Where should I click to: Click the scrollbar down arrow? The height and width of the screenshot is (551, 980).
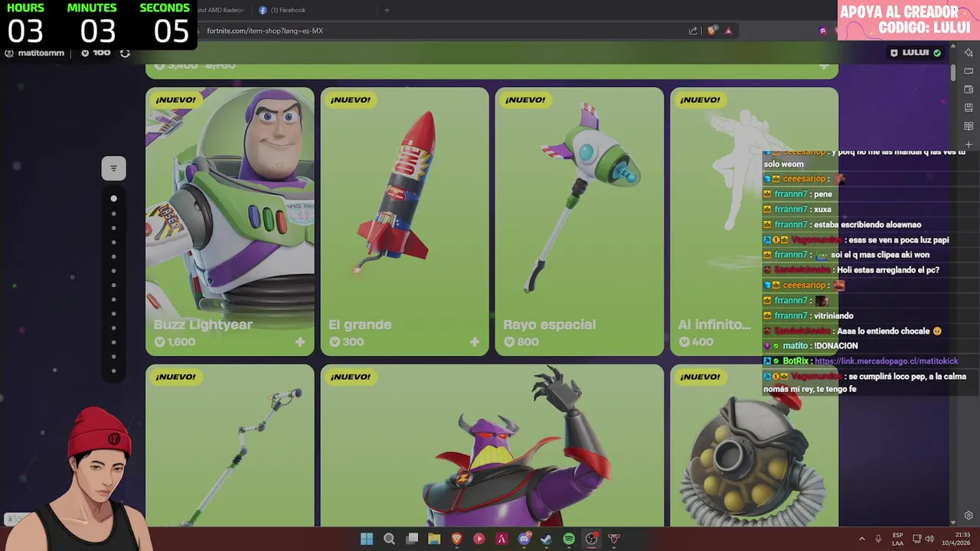coord(953,522)
